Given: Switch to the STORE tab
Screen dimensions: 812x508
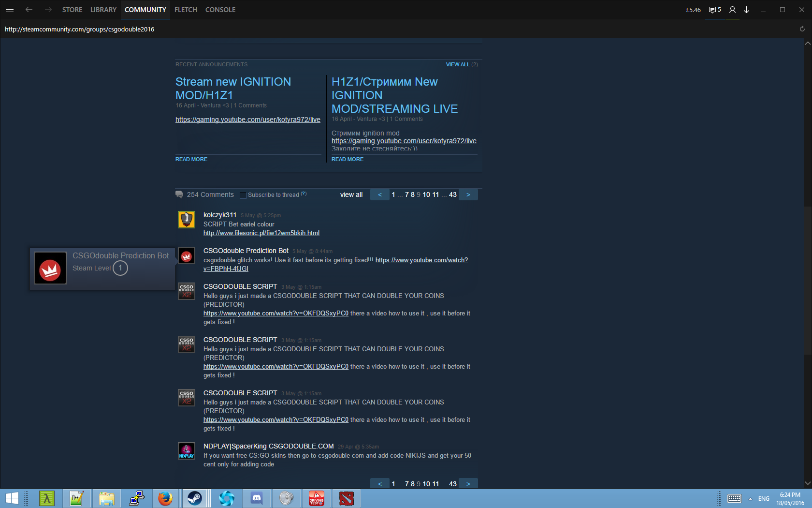Looking at the screenshot, I should (x=72, y=10).
